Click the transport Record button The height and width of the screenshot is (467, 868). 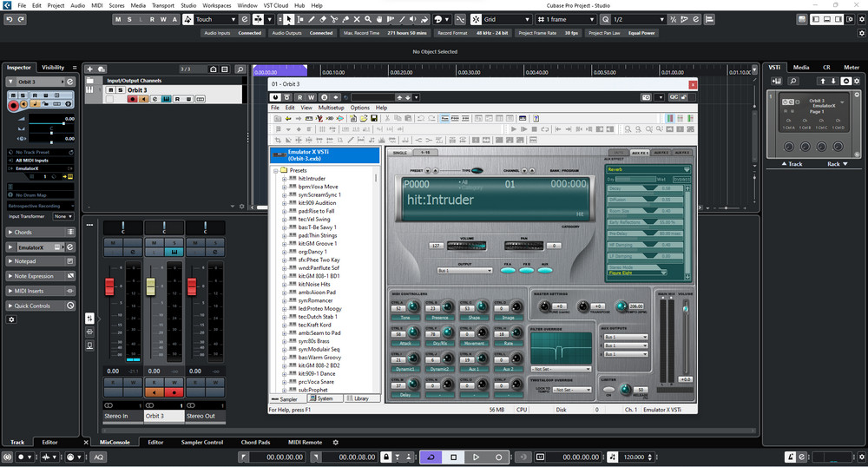(498, 457)
